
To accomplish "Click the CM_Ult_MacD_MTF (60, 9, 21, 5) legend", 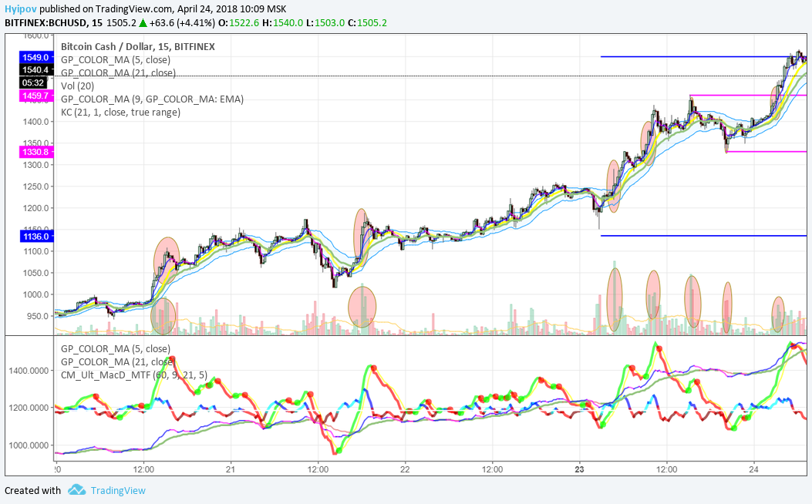I will coord(134,375).
